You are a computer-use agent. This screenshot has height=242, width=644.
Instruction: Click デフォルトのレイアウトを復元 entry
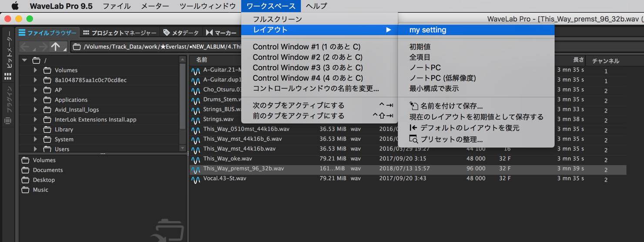(x=476, y=128)
